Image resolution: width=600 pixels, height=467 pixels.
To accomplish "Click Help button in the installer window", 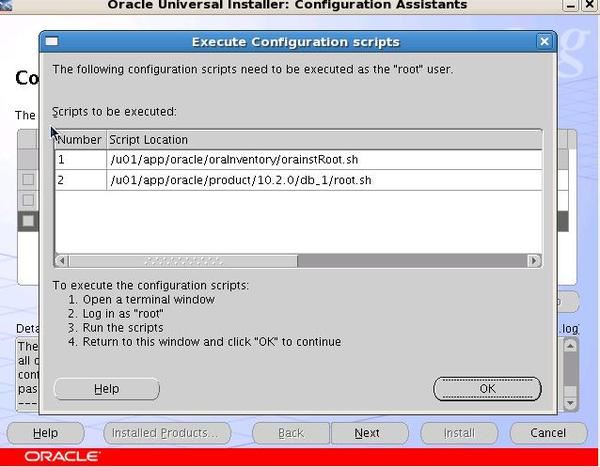I will coord(46,433).
